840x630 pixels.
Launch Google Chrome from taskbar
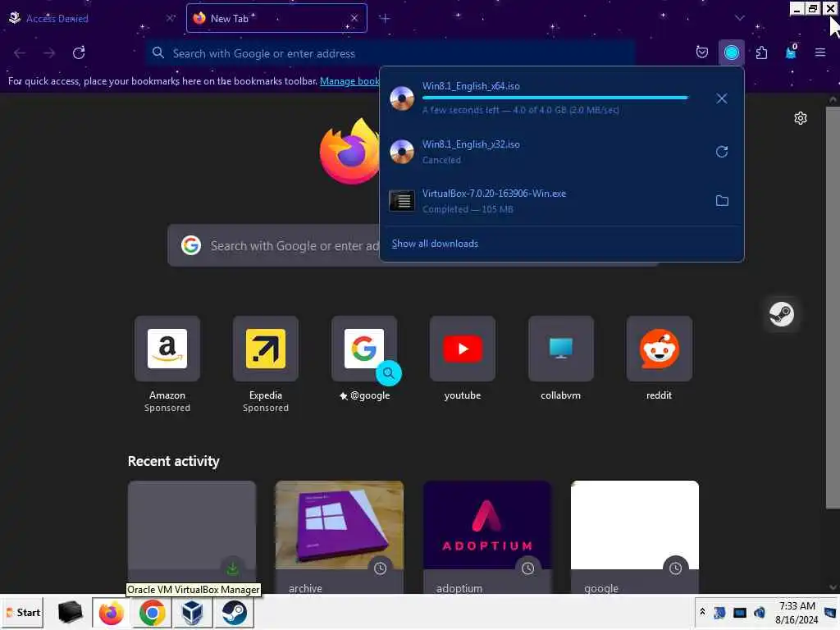click(x=152, y=613)
